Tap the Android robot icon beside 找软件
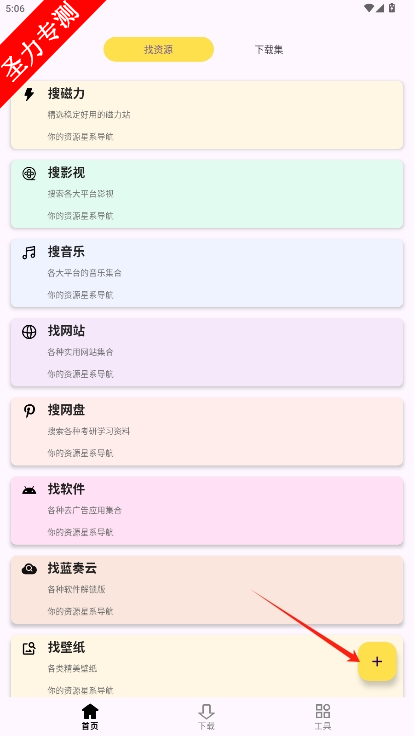Image resolution: width=414 pixels, height=736 pixels. [x=29, y=491]
